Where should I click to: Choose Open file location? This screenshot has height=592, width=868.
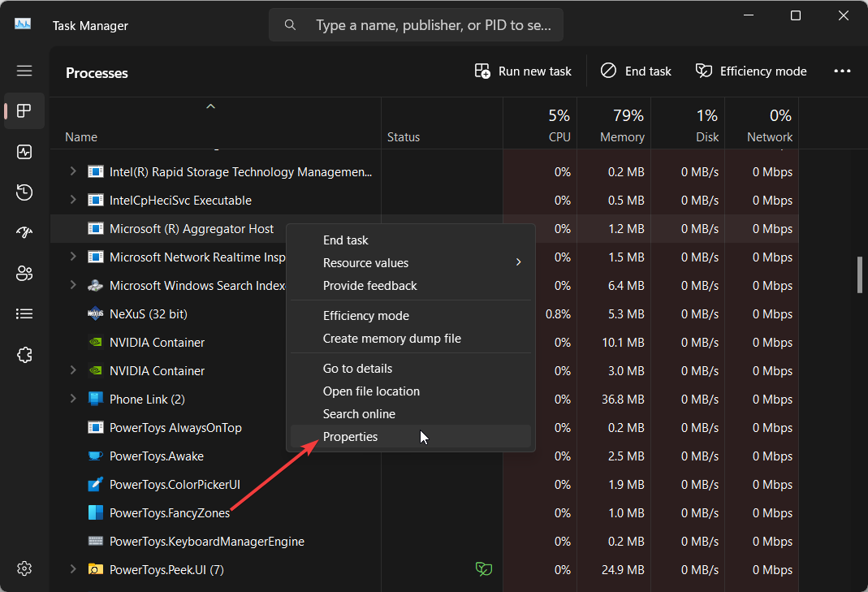click(411, 391)
